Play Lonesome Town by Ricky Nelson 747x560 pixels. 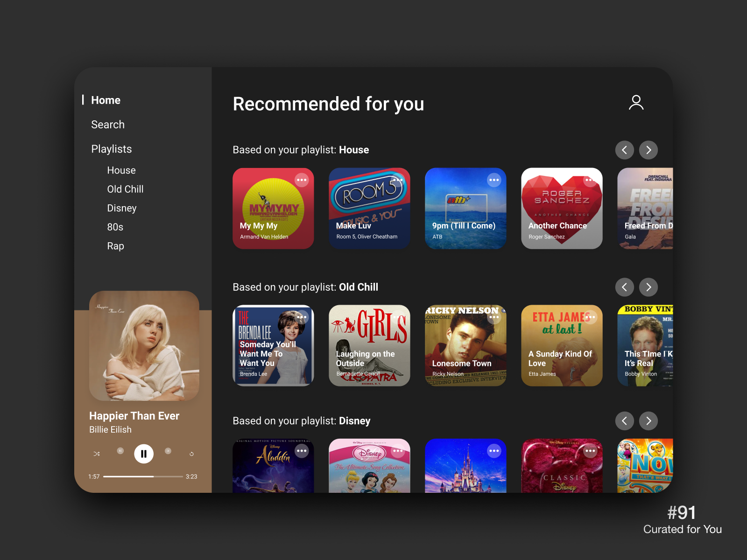(x=465, y=346)
